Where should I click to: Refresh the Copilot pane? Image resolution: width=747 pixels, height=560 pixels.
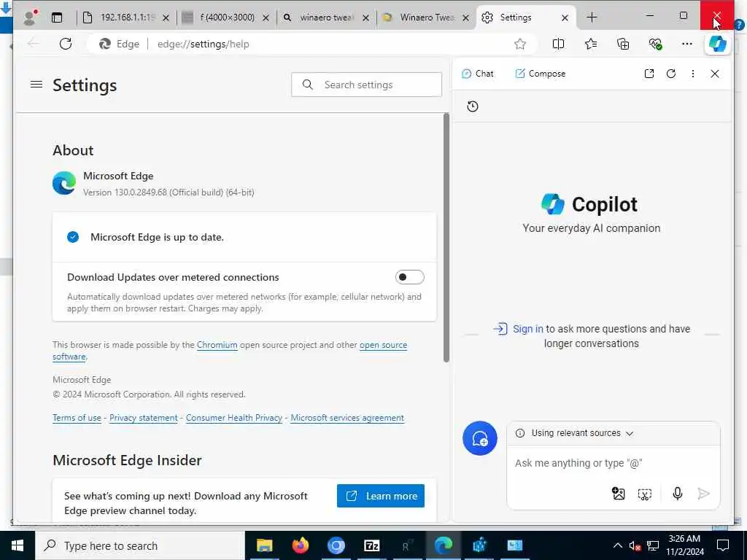[671, 74]
